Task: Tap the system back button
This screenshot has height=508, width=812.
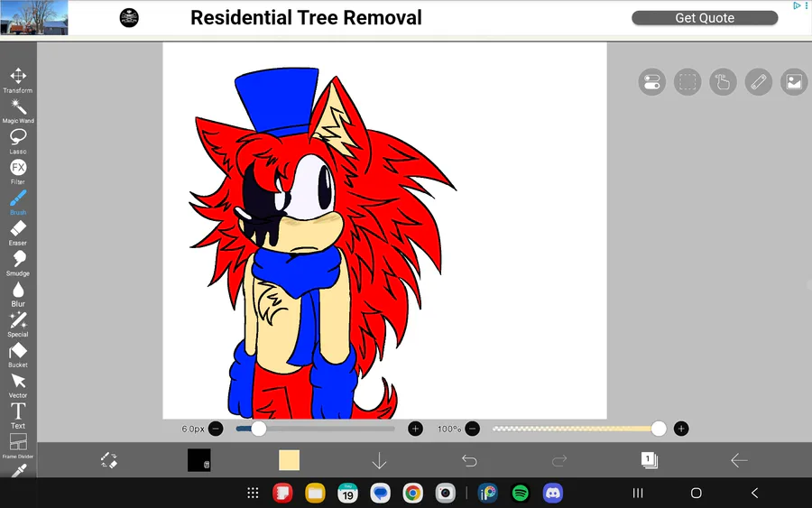Action: pyautogui.click(x=754, y=493)
